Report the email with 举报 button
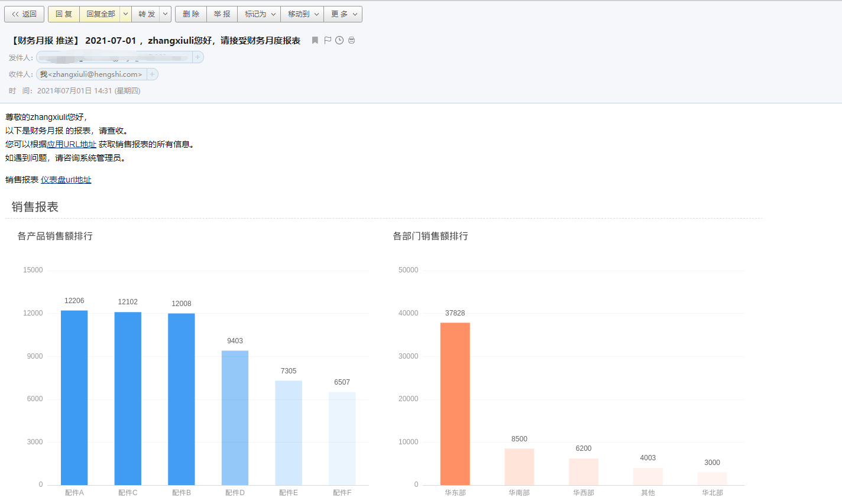The image size is (842, 504). [222, 14]
